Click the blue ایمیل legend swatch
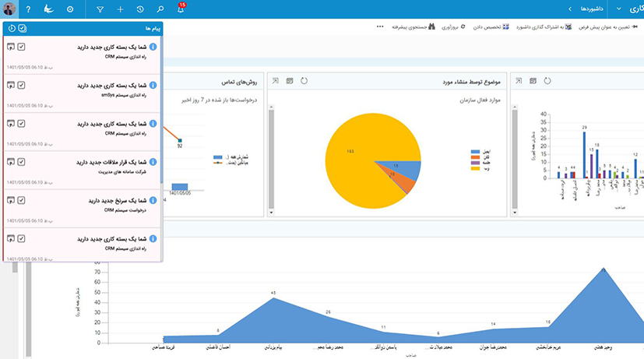644x359 pixels. coord(475,152)
